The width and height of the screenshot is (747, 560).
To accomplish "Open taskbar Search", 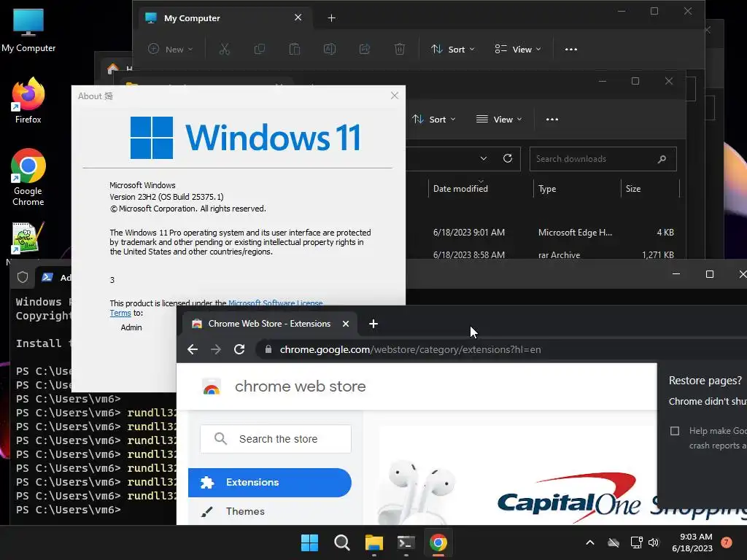I will pyautogui.click(x=342, y=542).
